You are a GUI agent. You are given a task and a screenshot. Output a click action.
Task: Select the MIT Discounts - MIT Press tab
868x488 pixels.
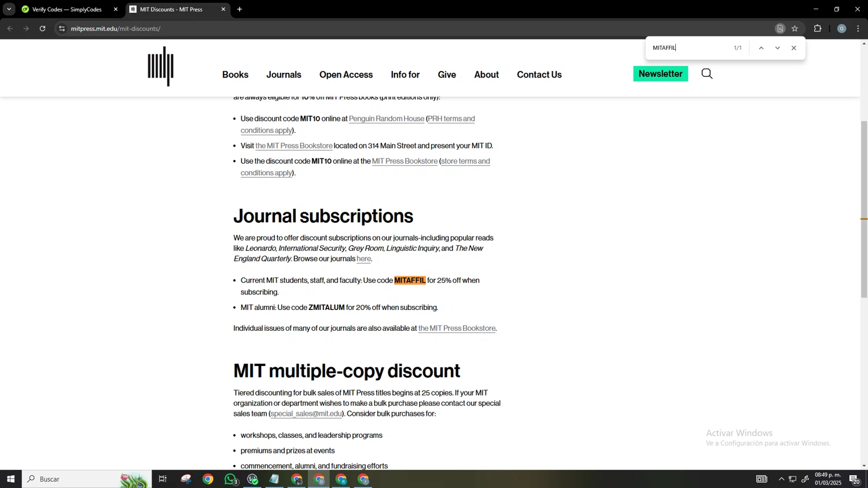click(171, 9)
